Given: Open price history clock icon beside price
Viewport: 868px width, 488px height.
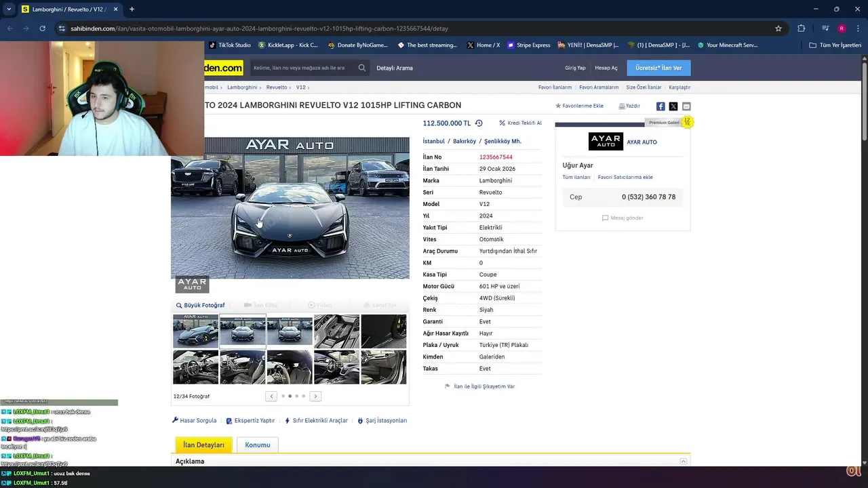Looking at the screenshot, I should 479,123.
